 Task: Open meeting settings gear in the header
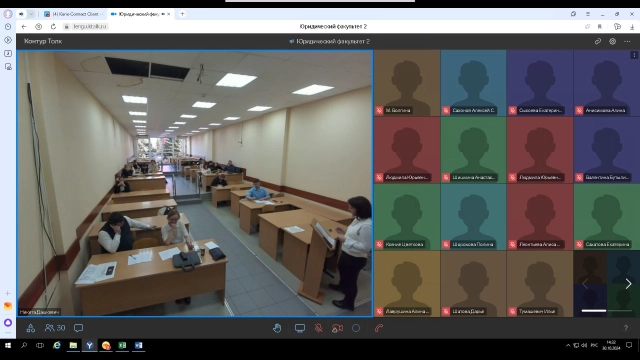coord(612,41)
